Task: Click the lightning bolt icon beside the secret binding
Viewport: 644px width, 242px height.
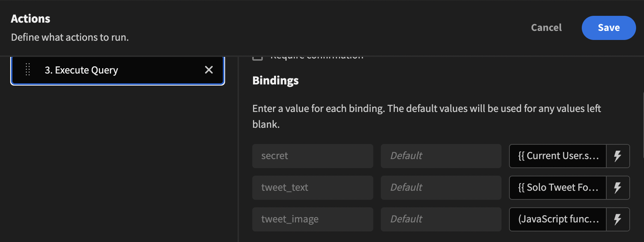Action: [x=618, y=156]
